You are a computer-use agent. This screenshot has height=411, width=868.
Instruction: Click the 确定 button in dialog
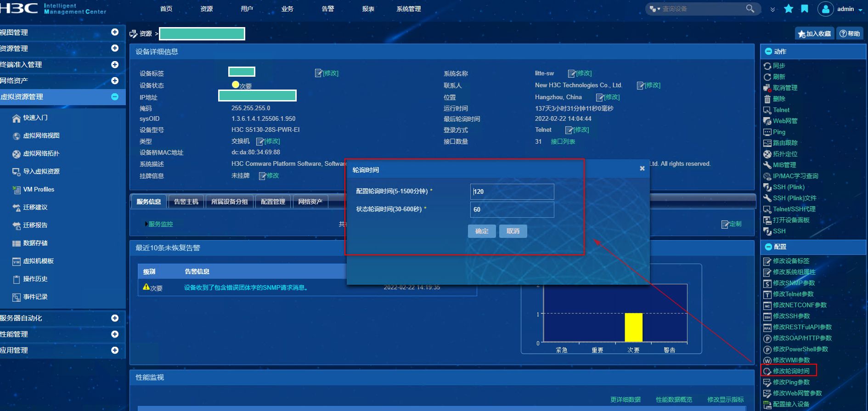(482, 231)
